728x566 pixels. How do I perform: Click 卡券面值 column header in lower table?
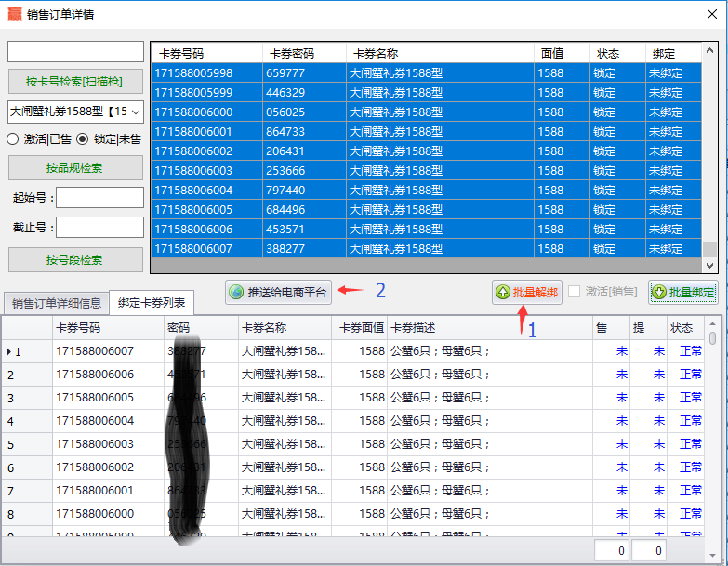360,328
